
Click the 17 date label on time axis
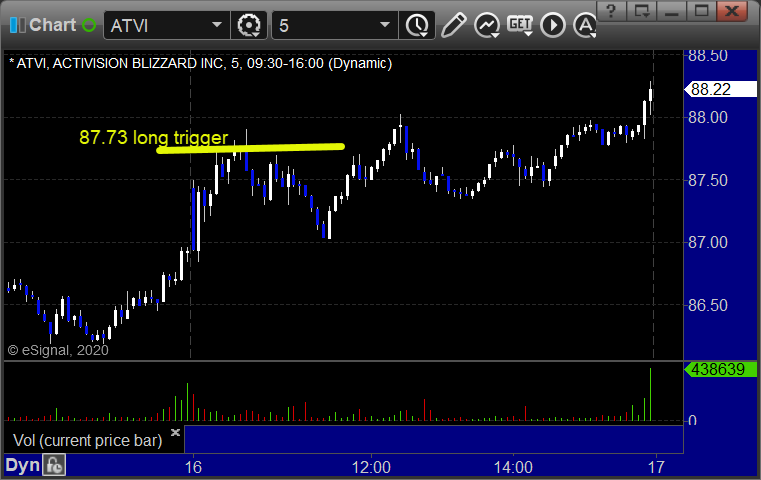(656, 467)
